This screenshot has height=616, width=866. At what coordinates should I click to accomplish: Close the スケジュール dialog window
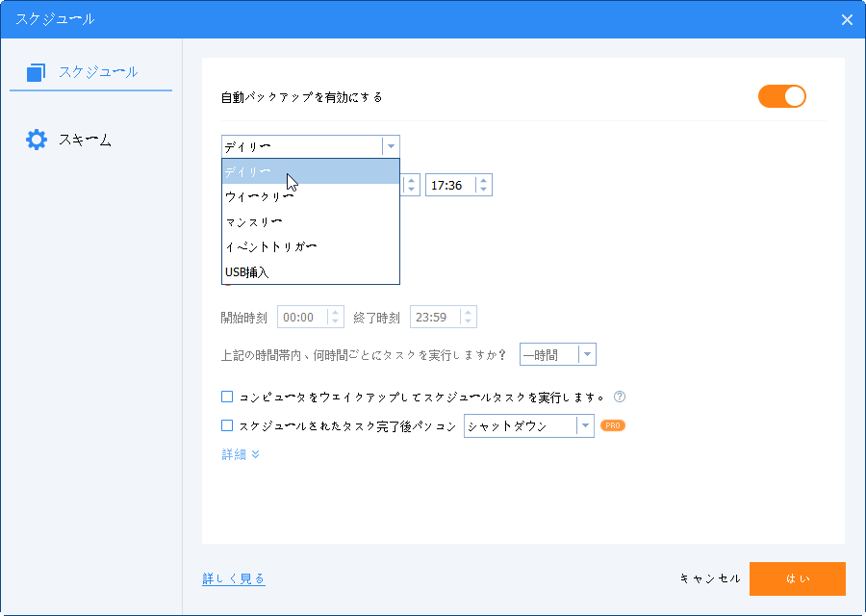tap(847, 19)
